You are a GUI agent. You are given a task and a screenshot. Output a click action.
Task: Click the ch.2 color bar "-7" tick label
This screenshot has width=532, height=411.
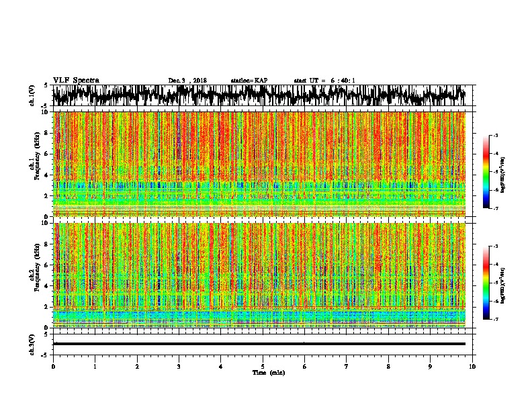(x=496, y=320)
